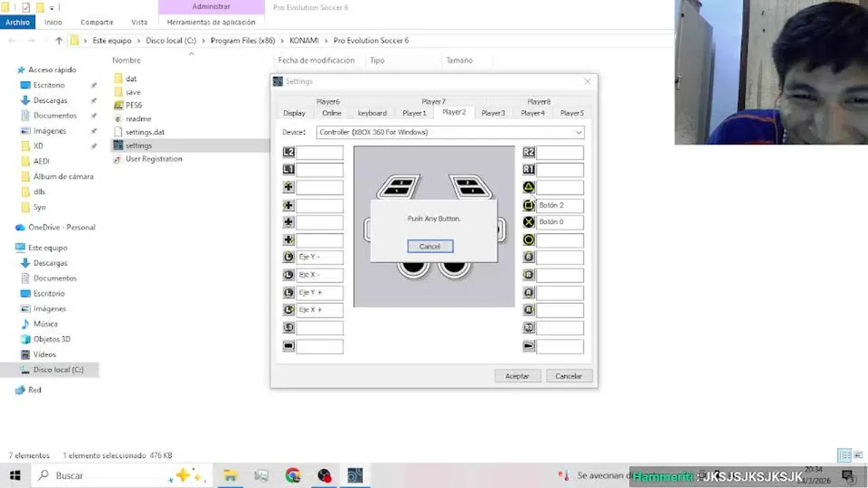Viewport: 868px width, 488px height.
Task: Switch to the Player1 tab
Action: click(414, 113)
